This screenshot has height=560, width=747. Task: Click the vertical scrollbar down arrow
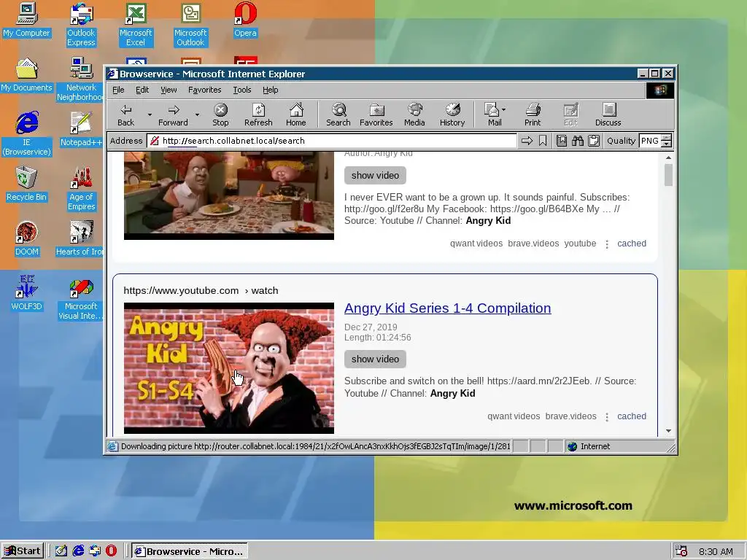[x=669, y=431]
